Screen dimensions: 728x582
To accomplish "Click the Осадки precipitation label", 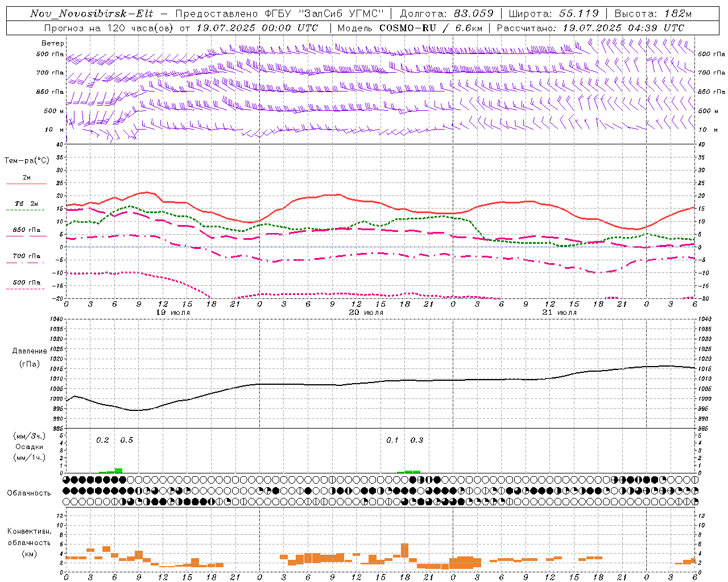I will (30, 447).
